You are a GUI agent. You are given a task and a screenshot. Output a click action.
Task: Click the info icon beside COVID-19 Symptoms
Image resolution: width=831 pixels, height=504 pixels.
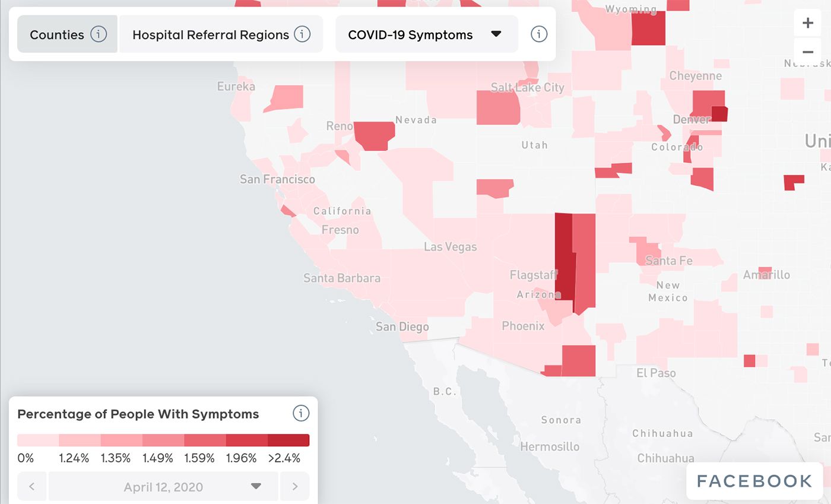538,34
